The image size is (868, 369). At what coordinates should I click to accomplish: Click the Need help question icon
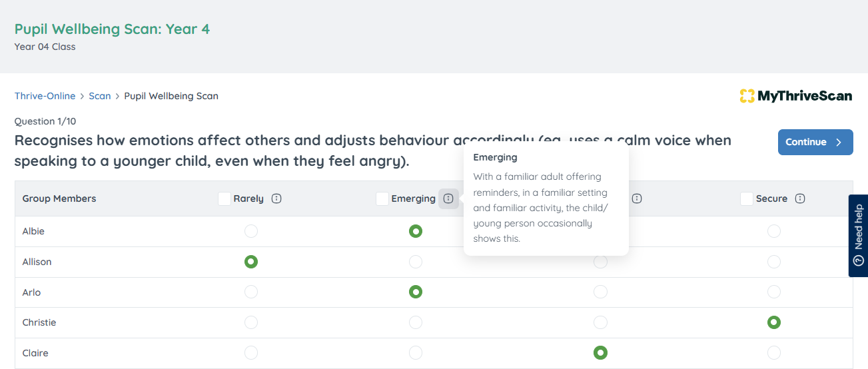click(858, 260)
